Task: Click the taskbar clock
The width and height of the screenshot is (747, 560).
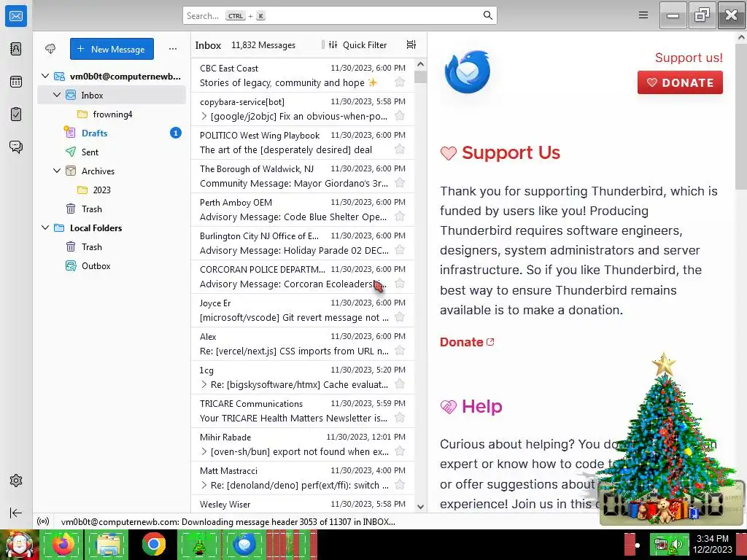Action: 712,544
